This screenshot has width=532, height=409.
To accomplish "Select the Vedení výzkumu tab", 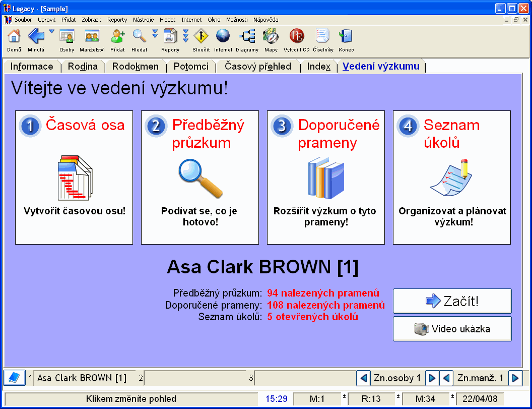I will (381, 66).
